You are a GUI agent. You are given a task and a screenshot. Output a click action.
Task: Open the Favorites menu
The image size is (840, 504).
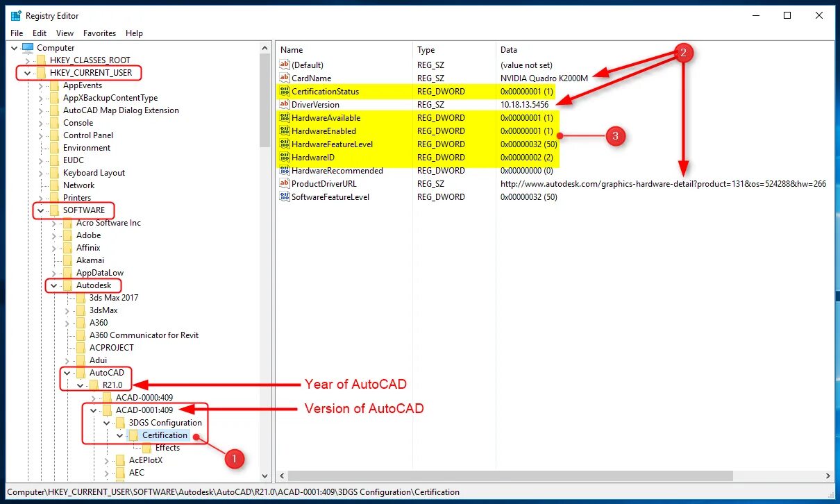point(100,33)
